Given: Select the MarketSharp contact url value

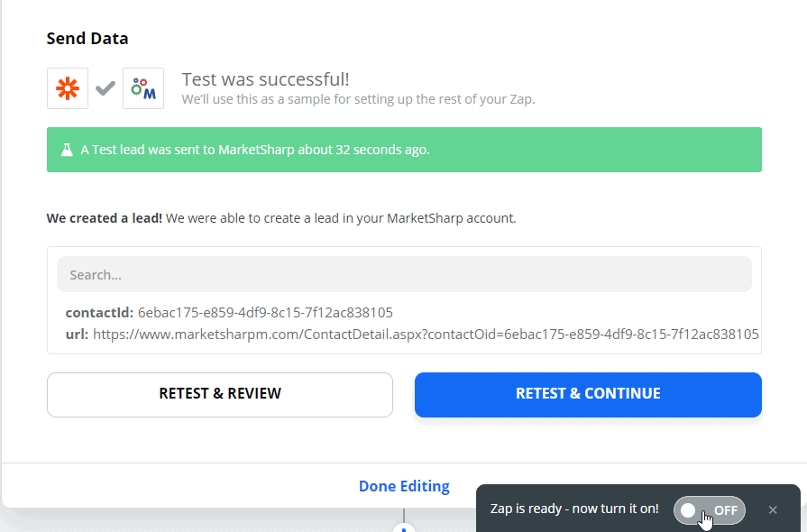Looking at the screenshot, I should pyautogui.click(x=426, y=335).
